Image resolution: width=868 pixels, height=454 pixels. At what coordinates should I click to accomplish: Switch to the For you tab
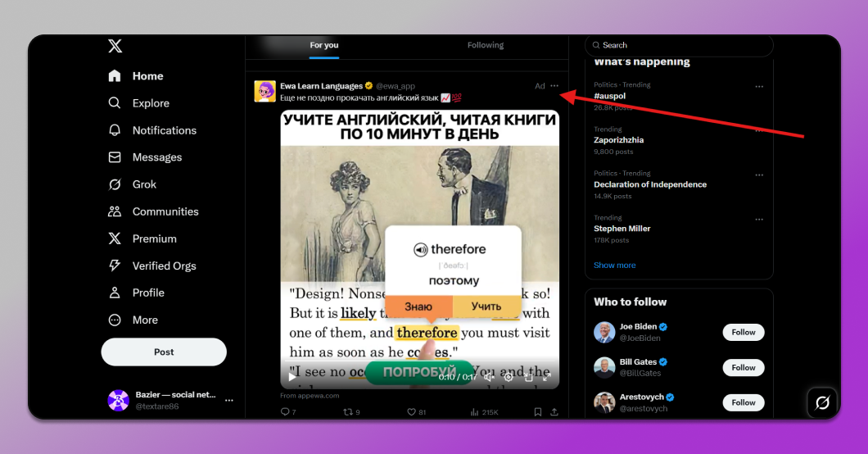coord(323,45)
